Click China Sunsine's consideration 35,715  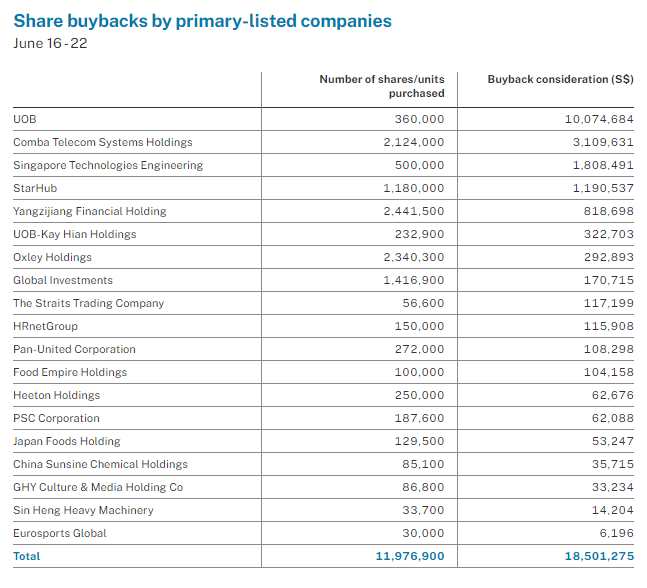pos(613,465)
